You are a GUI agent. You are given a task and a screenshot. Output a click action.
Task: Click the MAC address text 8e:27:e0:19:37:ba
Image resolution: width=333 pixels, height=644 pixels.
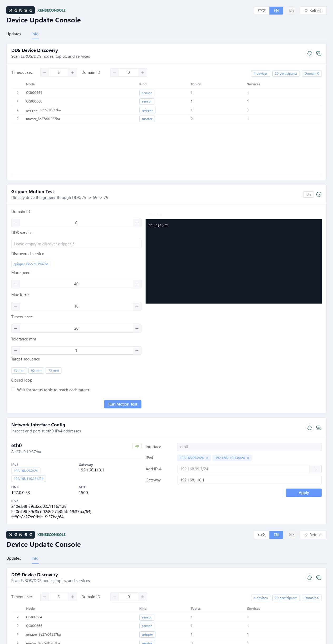pyautogui.click(x=26, y=452)
